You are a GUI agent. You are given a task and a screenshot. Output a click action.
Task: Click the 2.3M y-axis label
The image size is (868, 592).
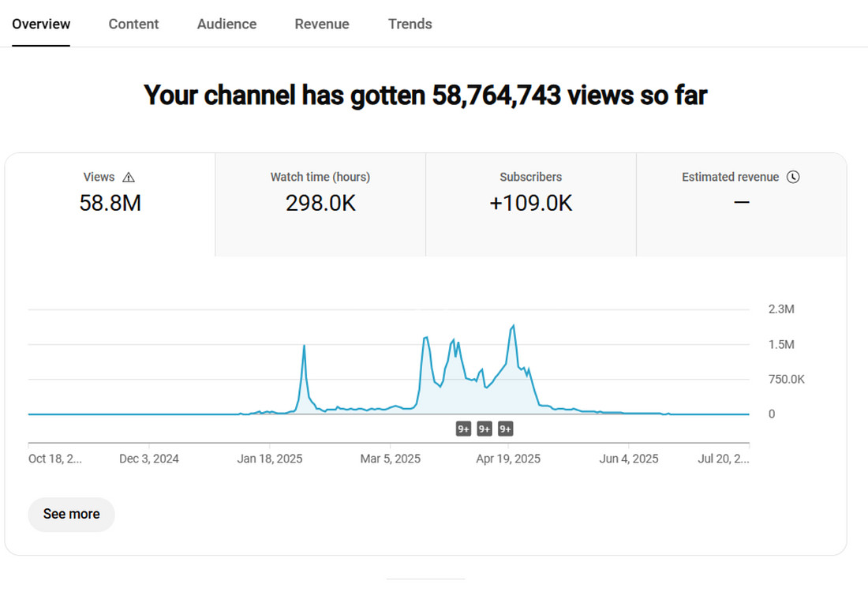pyautogui.click(x=781, y=309)
